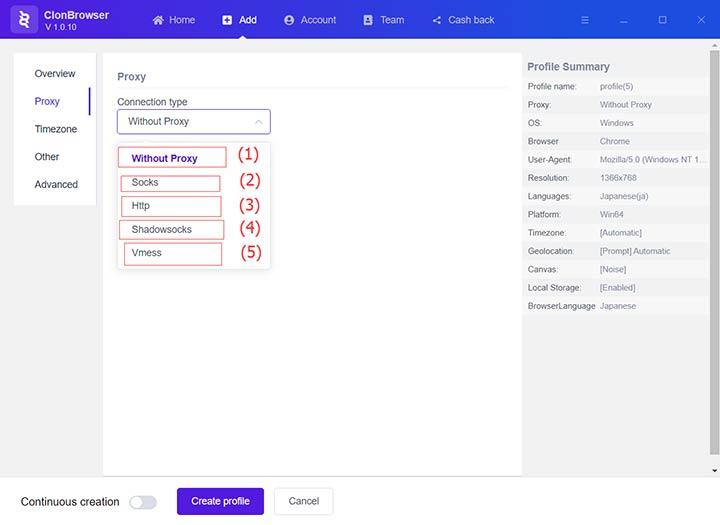Click the profile(5) profile name value
Viewport: 720px width, 525px height.
[616, 86]
